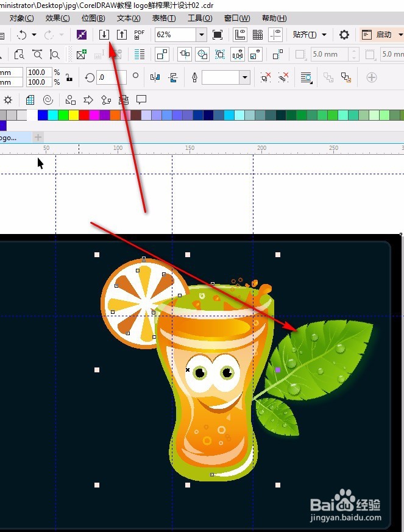Image resolution: width=404 pixels, height=532 pixels.
Task: Click the Full-Screen Preview icon
Action: click(218, 35)
